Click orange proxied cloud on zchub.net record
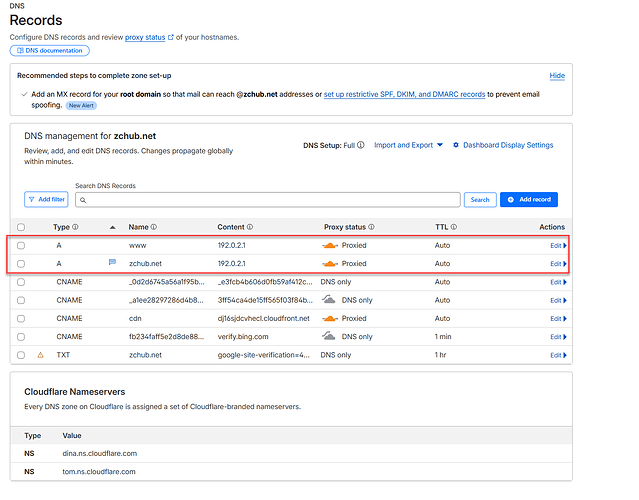This screenshot has width=639, height=500. tap(330, 264)
